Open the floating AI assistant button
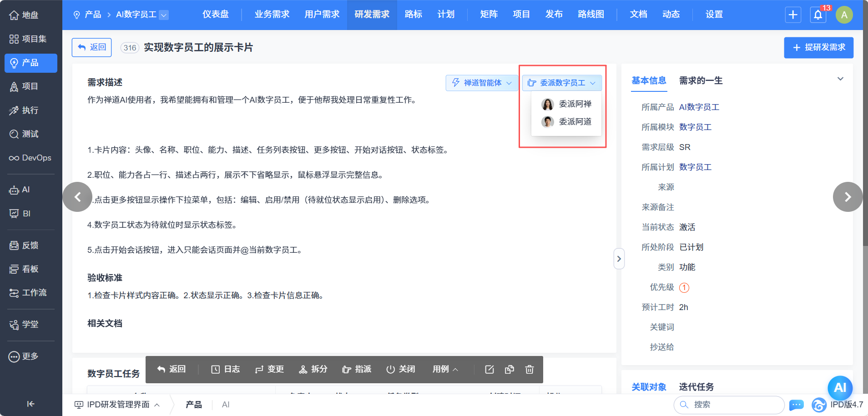This screenshot has width=868, height=416. tap(840, 388)
